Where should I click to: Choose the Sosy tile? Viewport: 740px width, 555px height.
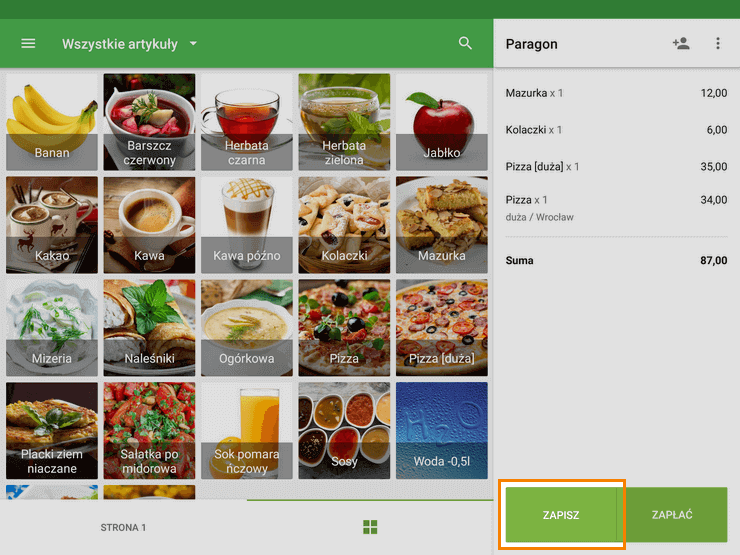tap(344, 431)
